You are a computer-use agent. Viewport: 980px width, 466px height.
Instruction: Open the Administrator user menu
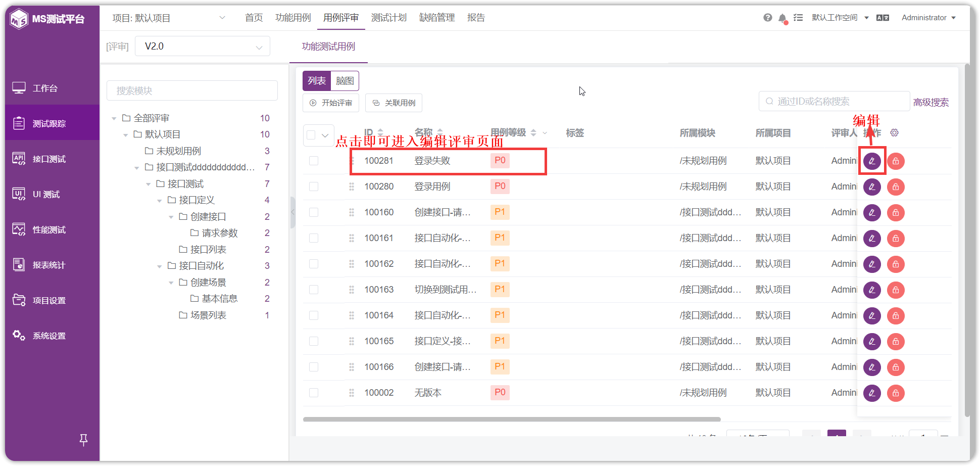click(x=929, y=18)
